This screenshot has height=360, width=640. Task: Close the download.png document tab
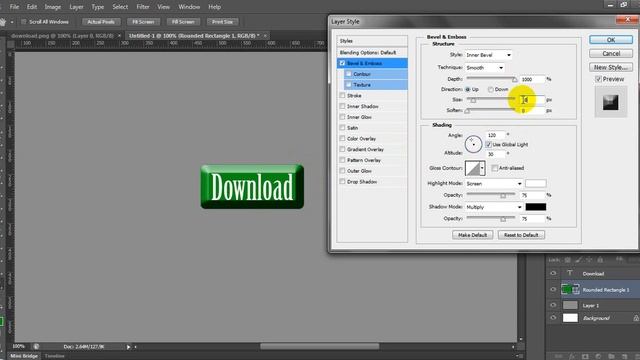(x=119, y=36)
